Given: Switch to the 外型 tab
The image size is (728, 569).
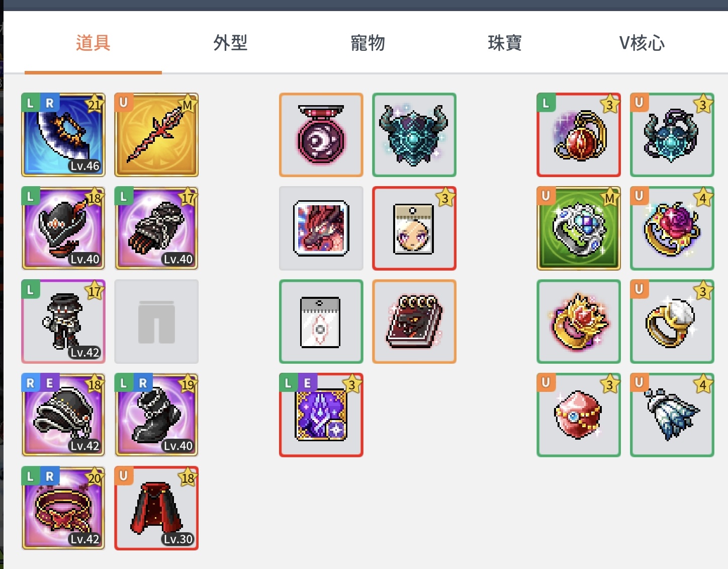Looking at the screenshot, I should 230,43.
